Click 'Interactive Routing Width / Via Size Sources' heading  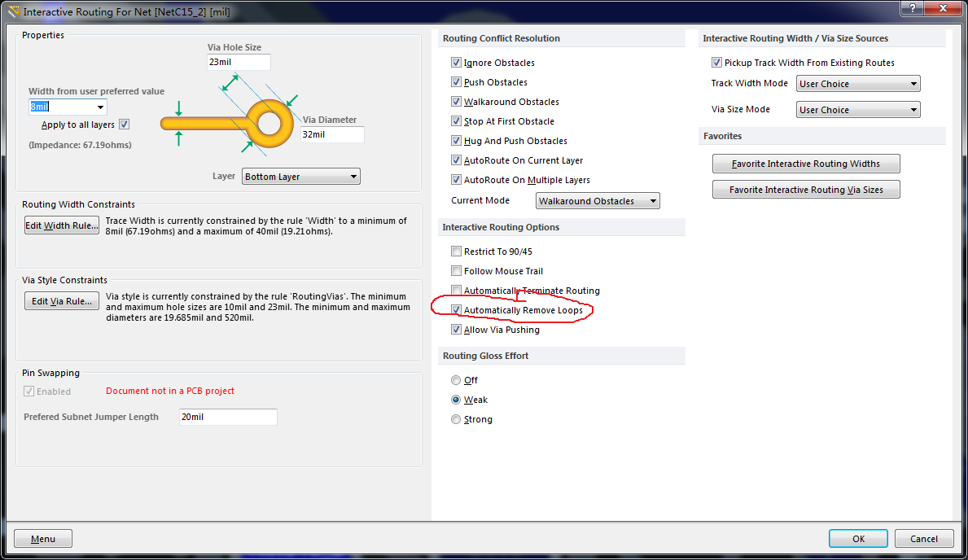(x=795, y=38)
